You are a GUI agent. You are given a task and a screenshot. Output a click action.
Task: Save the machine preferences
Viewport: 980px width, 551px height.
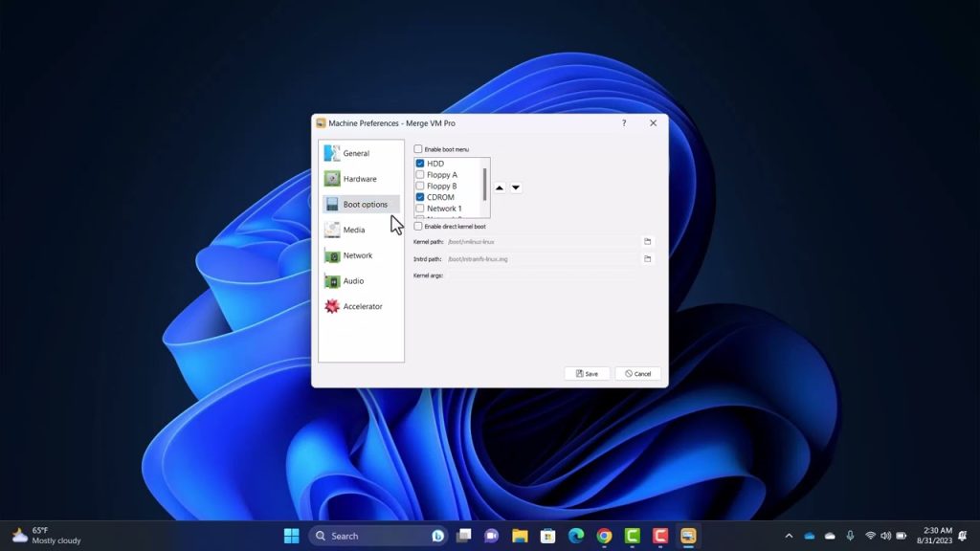587,373
